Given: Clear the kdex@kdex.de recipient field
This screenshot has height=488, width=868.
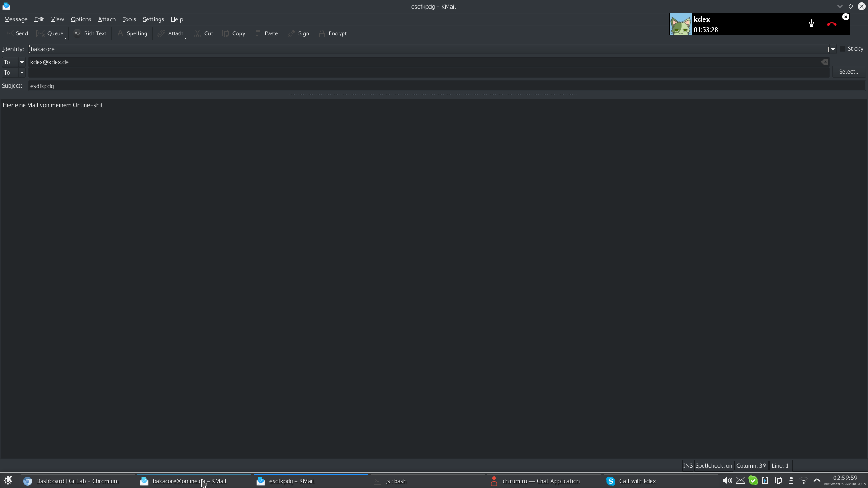Looking at the screenshot, I should click(x=825, y=62).
